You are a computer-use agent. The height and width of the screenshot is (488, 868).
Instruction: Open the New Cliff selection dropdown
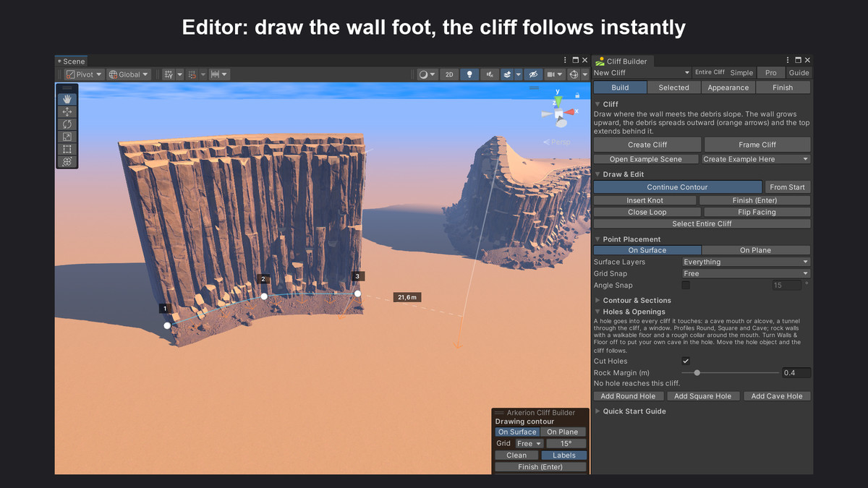point(642,72)
